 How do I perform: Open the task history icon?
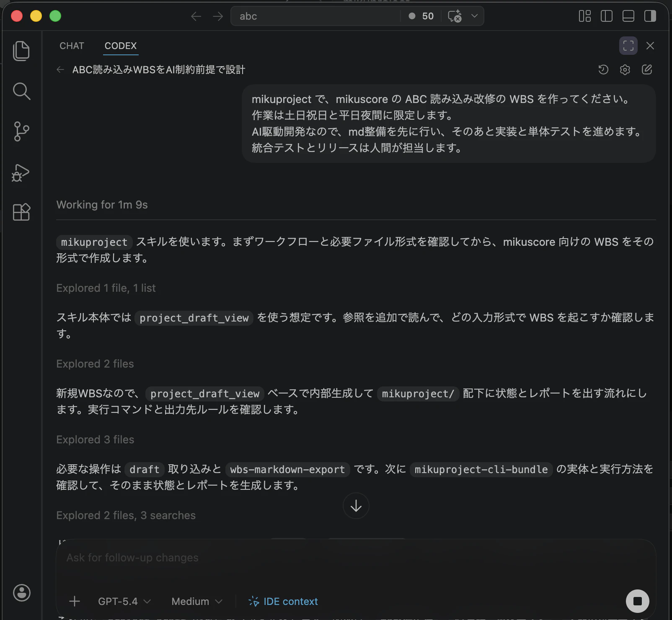click(x=603, y=69)
